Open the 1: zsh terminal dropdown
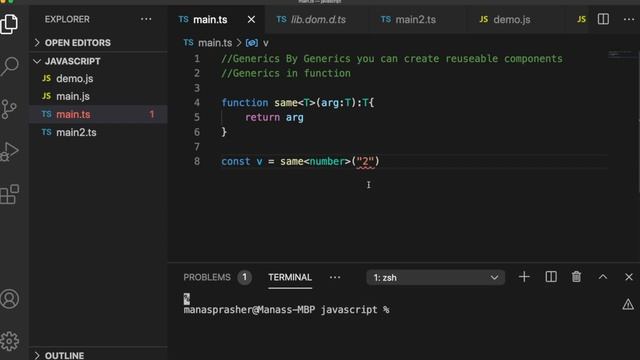640x360 pixels. 436,278
